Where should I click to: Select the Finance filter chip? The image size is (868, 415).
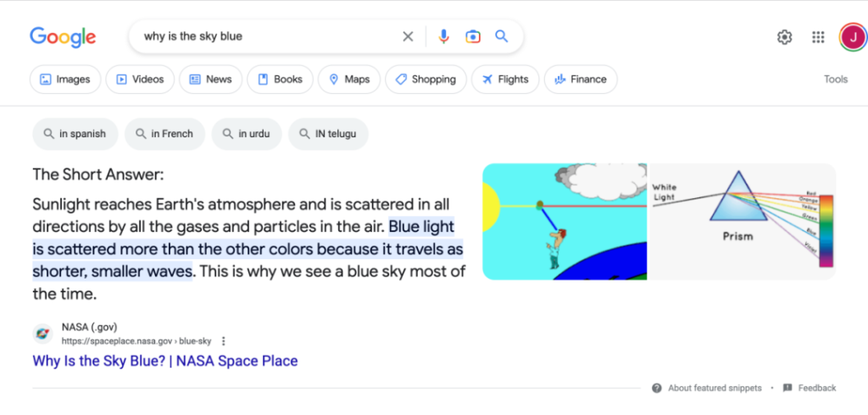point(580,80)
